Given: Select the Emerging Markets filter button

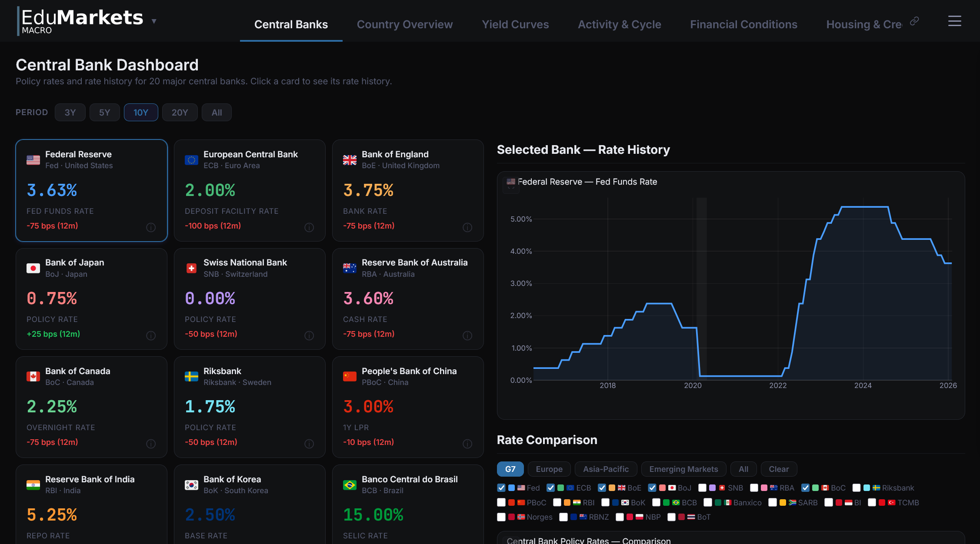Looking at the screenshot, I should click(683, 469).
